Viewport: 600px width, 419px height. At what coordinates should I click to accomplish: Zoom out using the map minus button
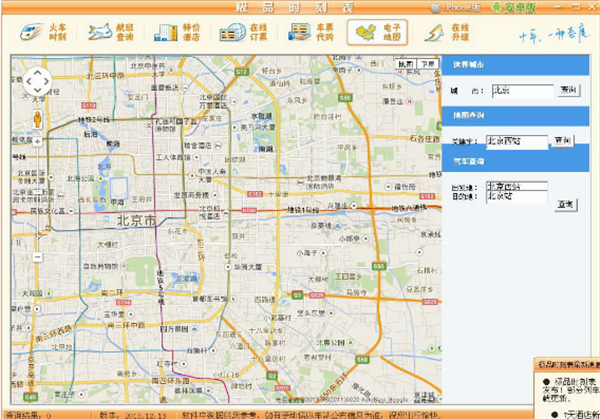click(37, 257)
